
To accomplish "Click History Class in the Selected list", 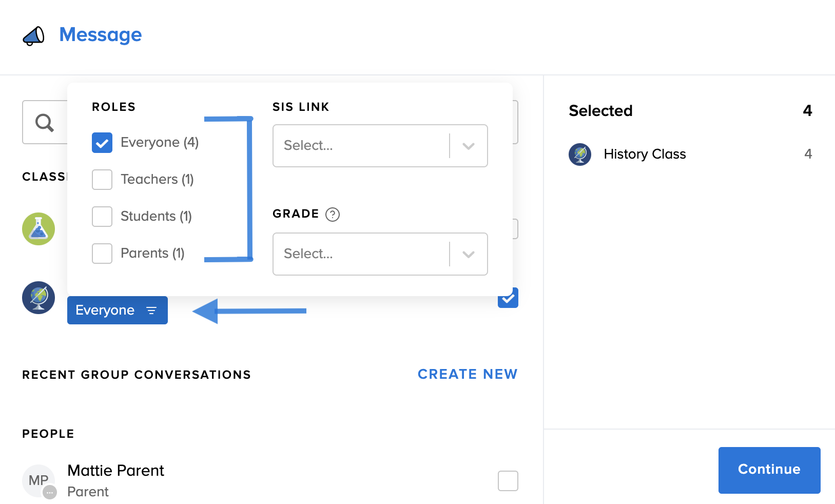I will coord(645,154).
